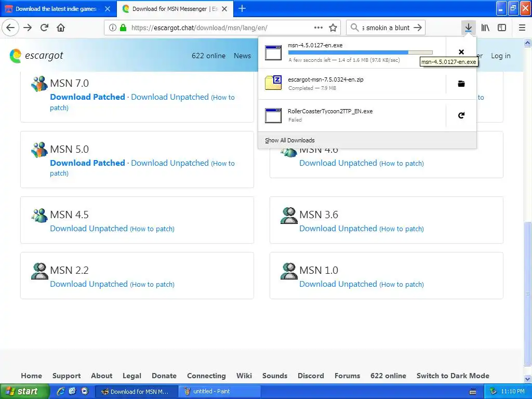Click the search magnifier icon
The width and height of the screenshot is (532, 399).
[x=354, y=28]
